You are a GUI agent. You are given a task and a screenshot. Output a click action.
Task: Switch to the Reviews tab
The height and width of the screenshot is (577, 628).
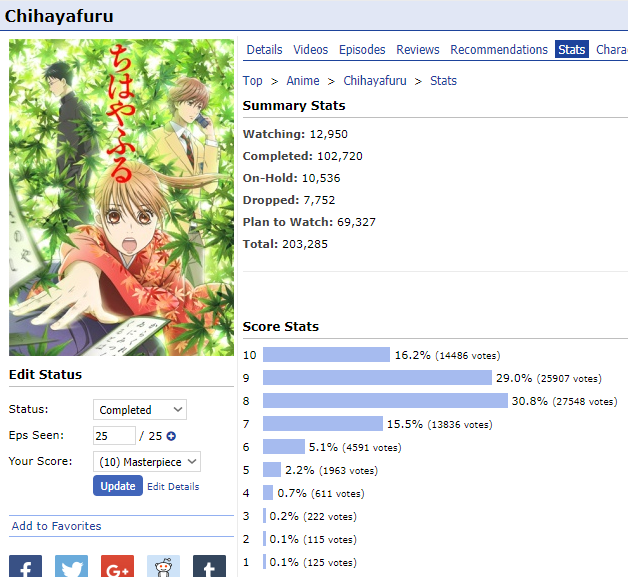coord(418,50)
